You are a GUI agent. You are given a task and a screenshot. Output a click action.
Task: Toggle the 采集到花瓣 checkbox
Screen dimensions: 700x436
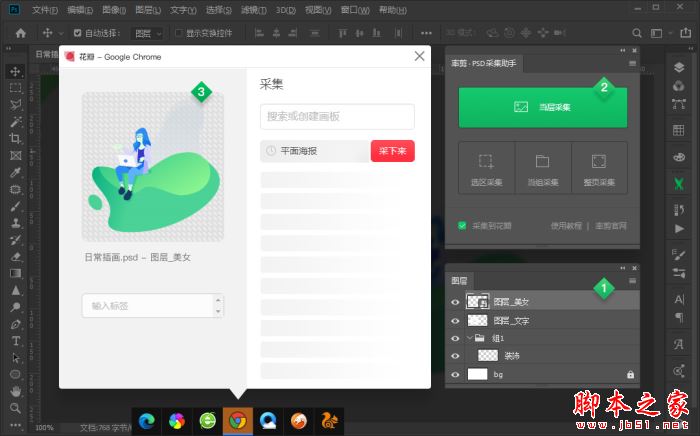[x=461, y=225]
